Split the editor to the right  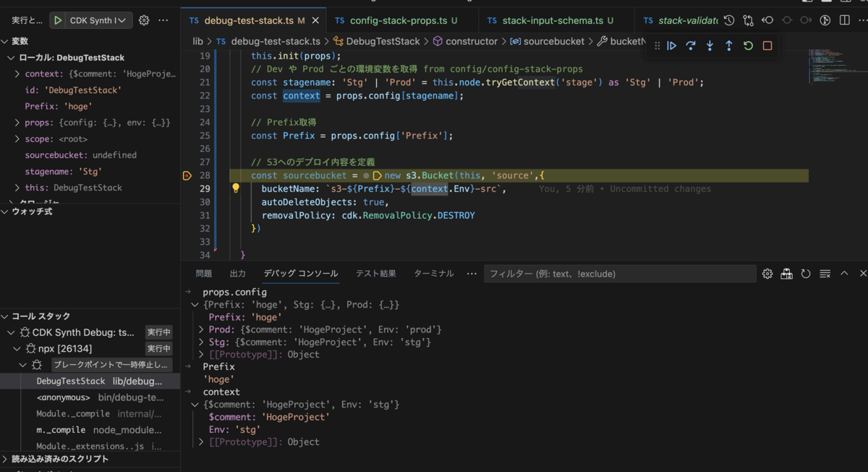click(x=844, y=21)
